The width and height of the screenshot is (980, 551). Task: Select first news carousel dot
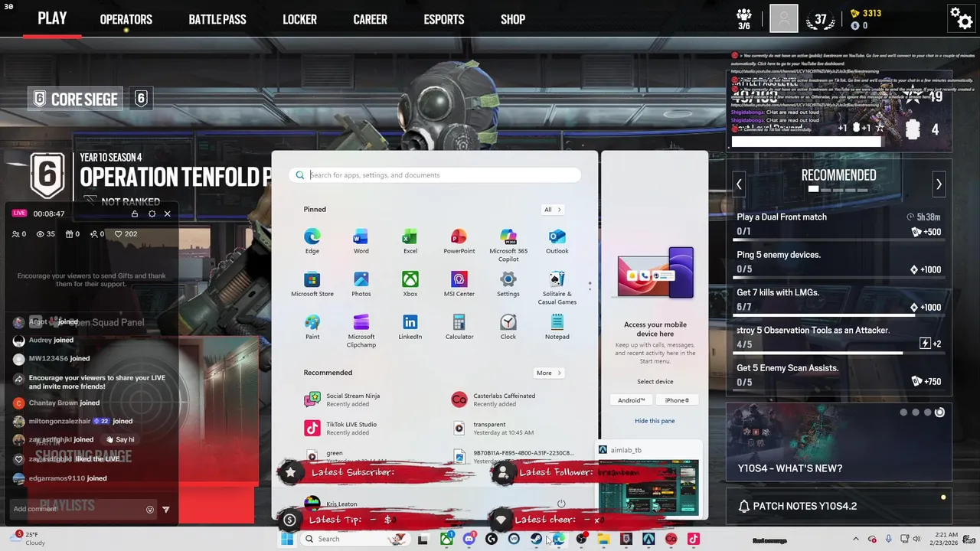(x=903, y=412)
